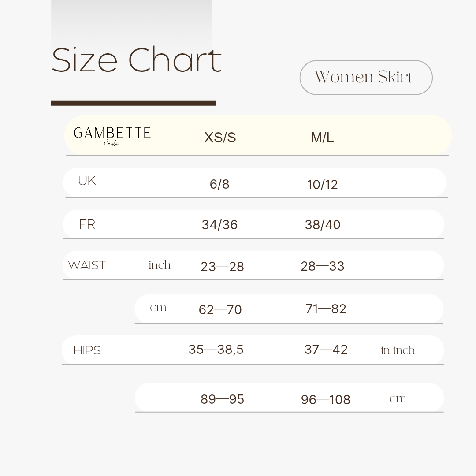Click the UK size 6/8 value
Viewport: 476px width, 476px height.
click(x=219, y=184)
